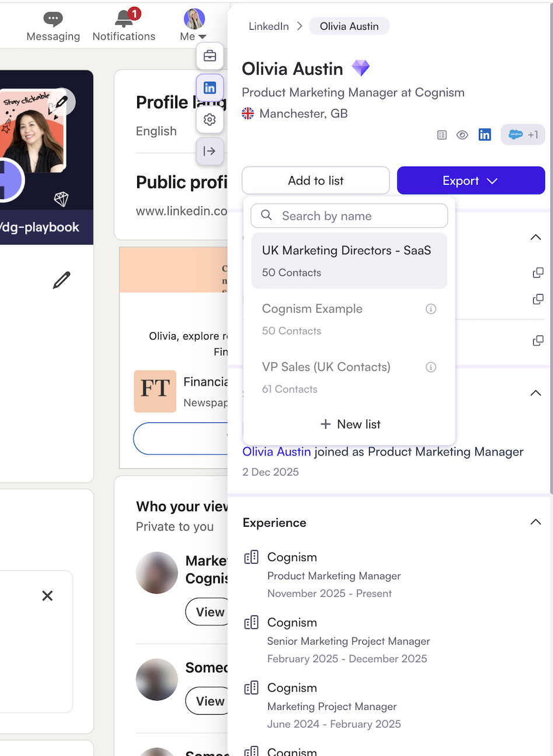Screen dimensions: 553x756
Task: Collapse the Experience section chevron
Action: pos(535,523)
